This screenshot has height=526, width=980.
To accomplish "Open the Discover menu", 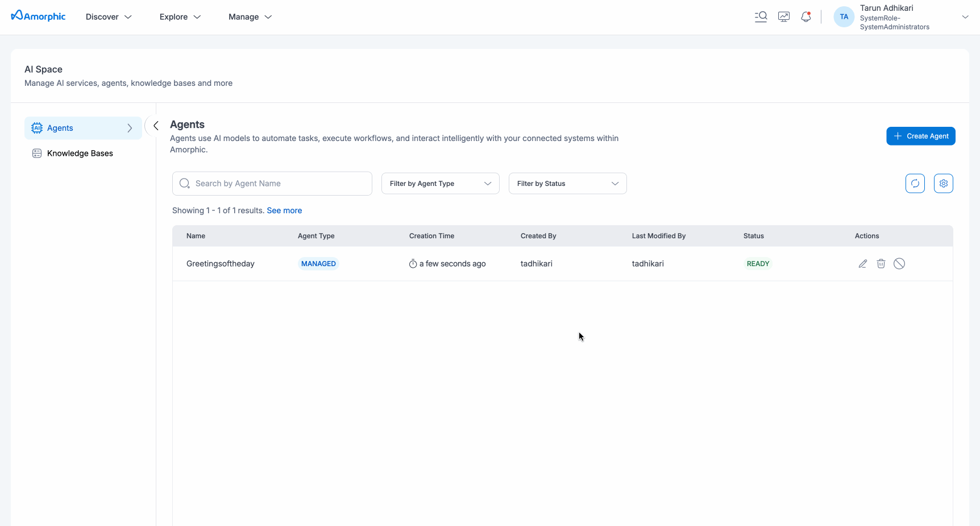I will (x=109, y=17).
